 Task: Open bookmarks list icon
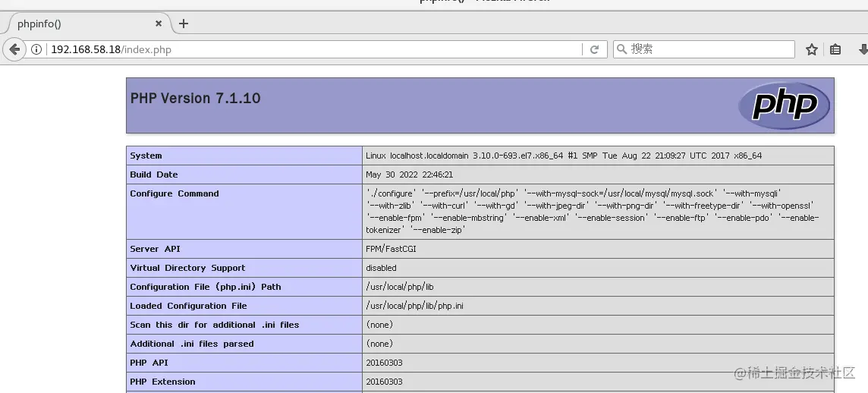coord(835,49)
